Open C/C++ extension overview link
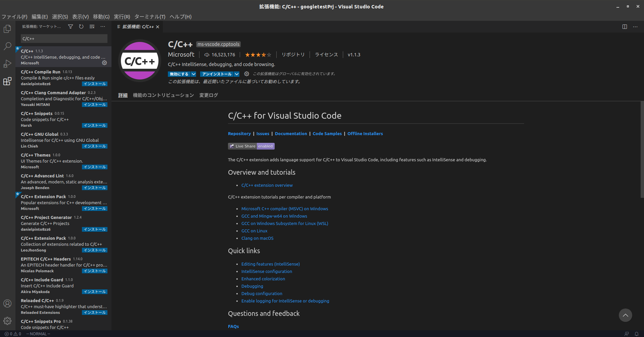 point(267,185)
